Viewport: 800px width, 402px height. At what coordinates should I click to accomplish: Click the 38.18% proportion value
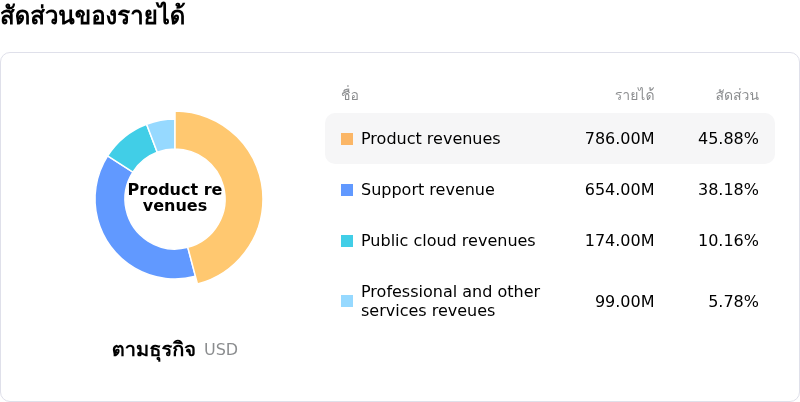point(728,190)
